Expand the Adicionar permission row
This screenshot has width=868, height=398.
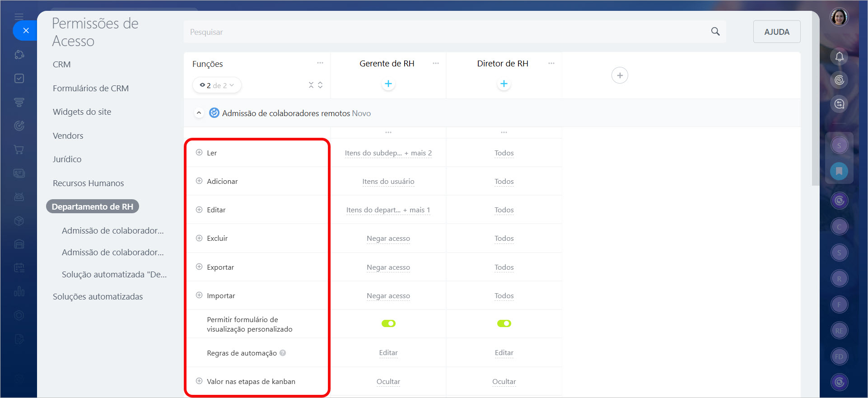[x=199, y=181]
